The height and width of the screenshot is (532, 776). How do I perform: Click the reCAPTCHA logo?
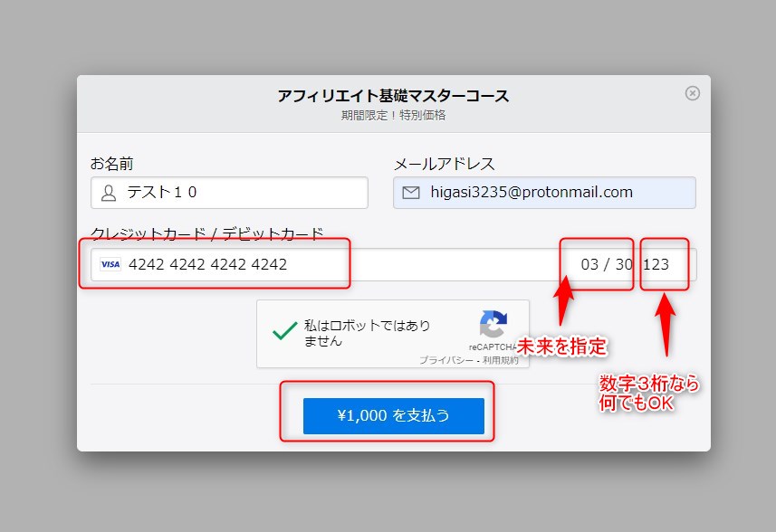pos(493,325)
